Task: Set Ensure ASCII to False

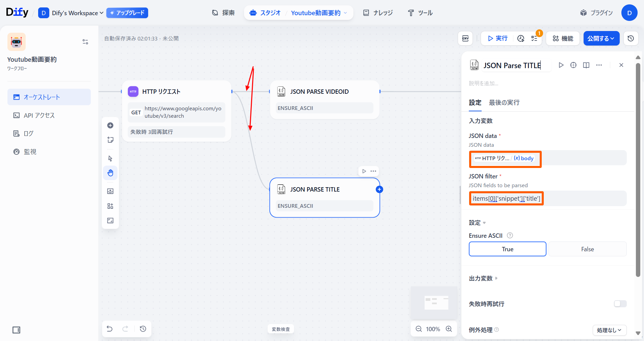Action: (587, 249)
